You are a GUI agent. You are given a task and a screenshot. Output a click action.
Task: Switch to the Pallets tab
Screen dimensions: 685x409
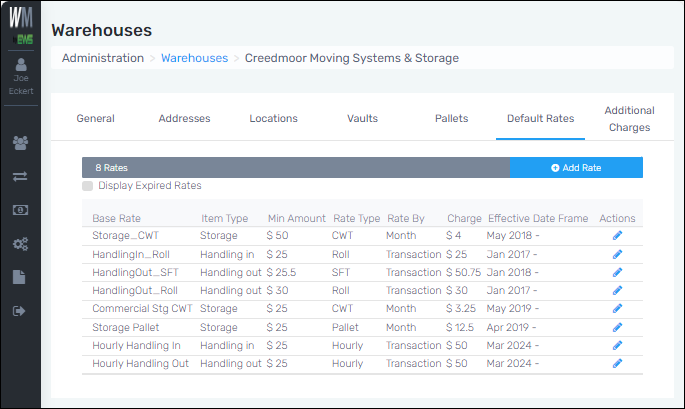451,118
